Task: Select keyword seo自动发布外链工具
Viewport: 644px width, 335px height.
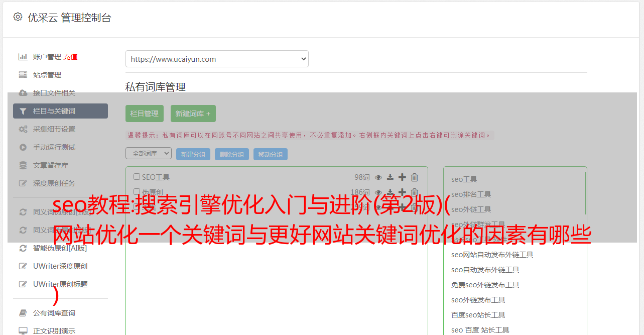Action: coord(485,270)
